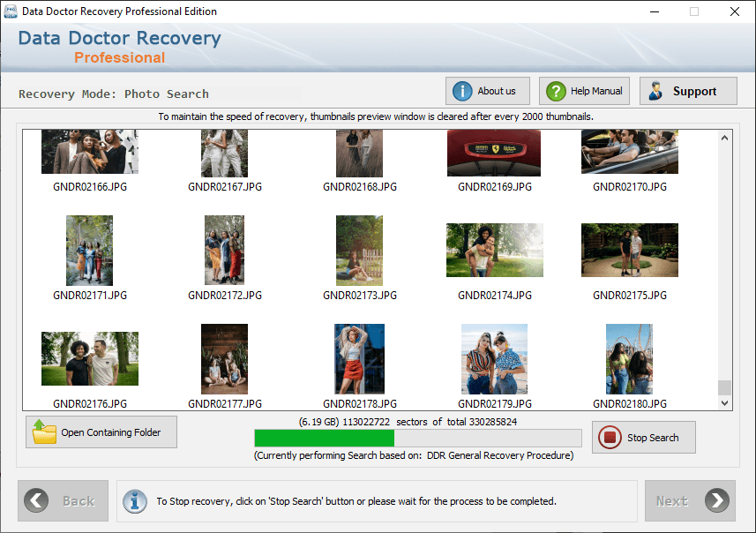Select two men thumbnail GNDR02176.JPG
The width and height of the screenshot is (756, 533).
pyautogui.click(x=90, y=358)
